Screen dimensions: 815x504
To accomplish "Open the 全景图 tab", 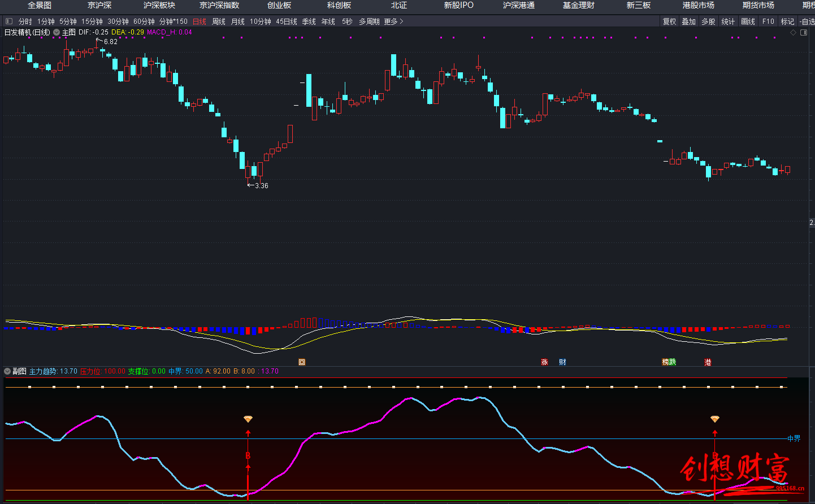I will pos(40,5).
